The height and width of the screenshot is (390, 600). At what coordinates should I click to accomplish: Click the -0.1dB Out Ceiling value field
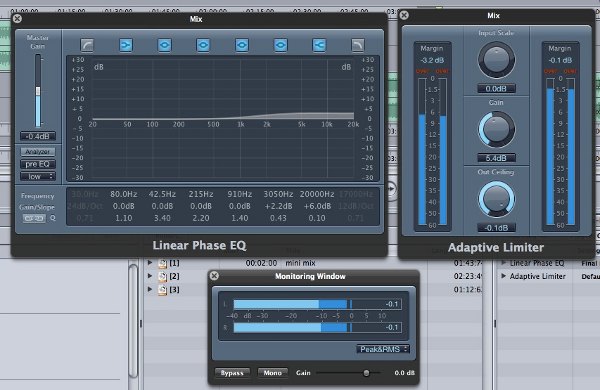[496, 228]
